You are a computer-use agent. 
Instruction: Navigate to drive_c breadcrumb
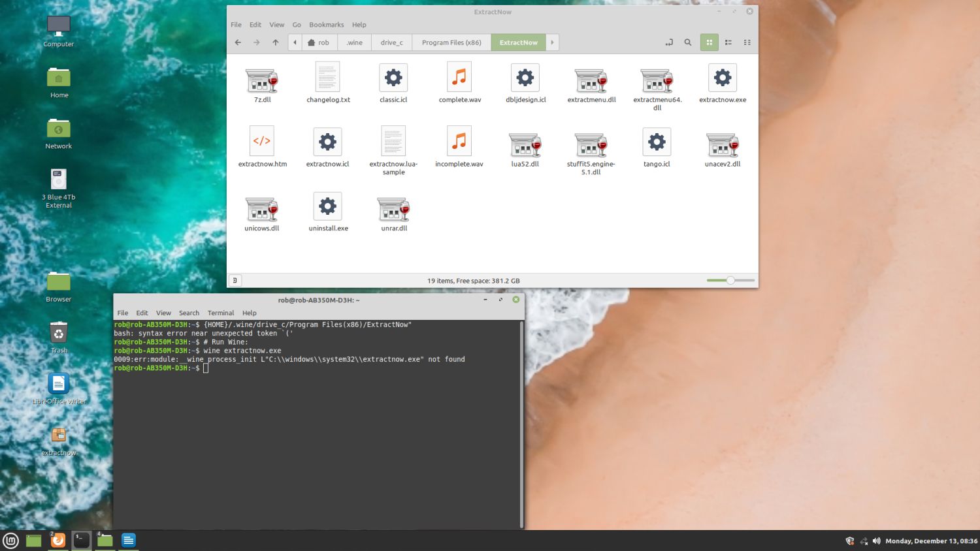pos(392,42)
